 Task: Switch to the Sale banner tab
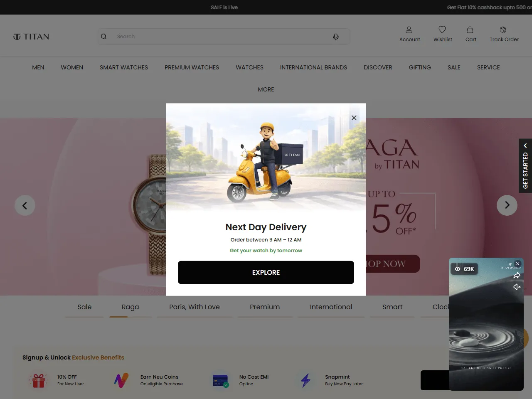click(84, 307)
